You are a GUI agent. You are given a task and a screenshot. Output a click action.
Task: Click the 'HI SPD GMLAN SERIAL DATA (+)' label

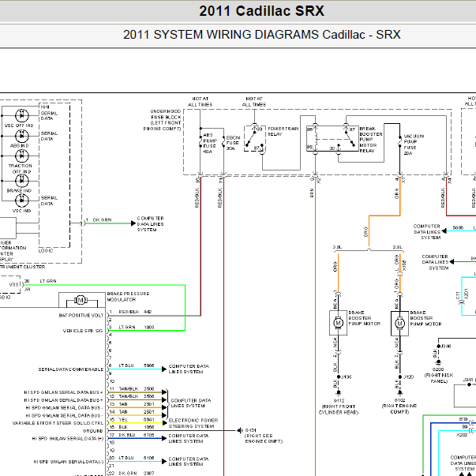tap(68, 439)
